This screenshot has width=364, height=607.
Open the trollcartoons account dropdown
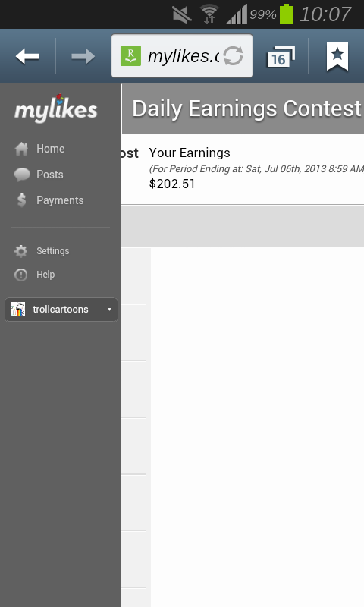pyautogui.click(x=61, y=310)
